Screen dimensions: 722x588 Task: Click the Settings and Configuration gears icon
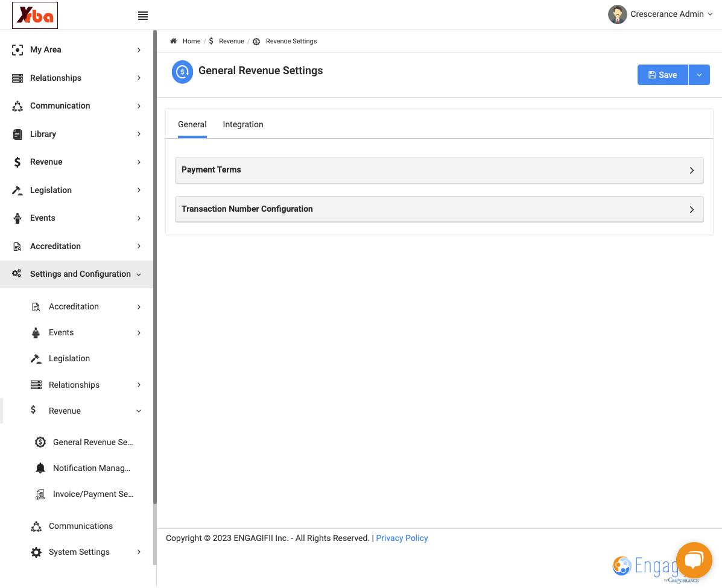16,274
